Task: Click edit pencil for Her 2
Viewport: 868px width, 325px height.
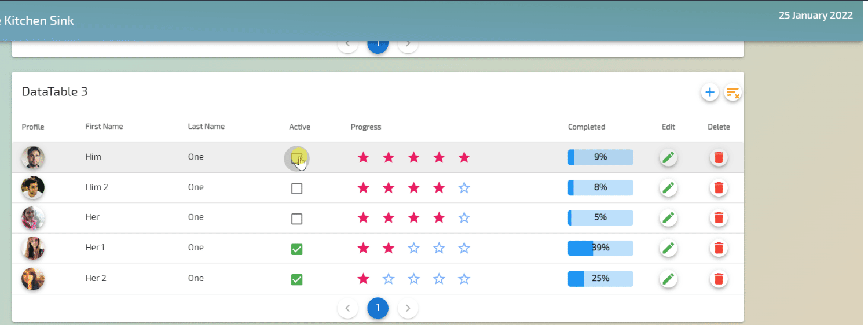Action: click(668, 279)
